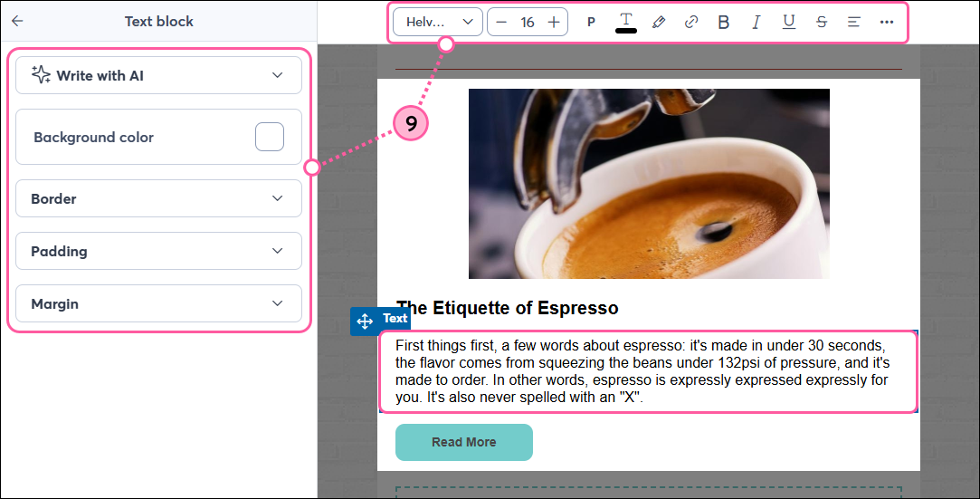Open the paragraph style P option
This screenshot has height=499, width=980.
tap(591, 22)
